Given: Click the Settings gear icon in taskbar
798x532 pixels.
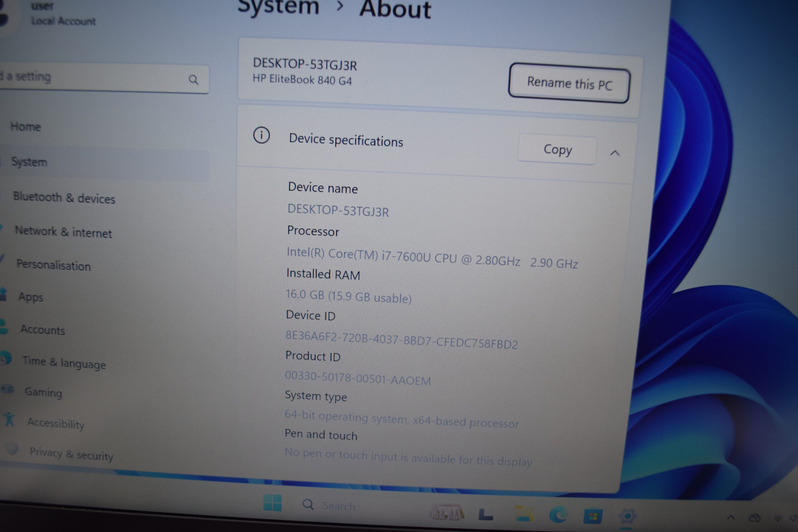Looking at the screenshot, I should tap(628, 517).
